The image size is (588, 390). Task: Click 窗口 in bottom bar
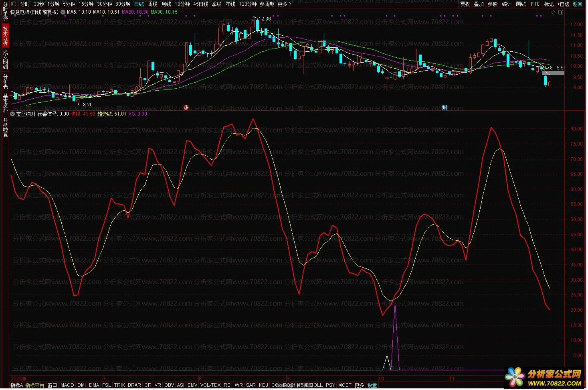(53, 385)
